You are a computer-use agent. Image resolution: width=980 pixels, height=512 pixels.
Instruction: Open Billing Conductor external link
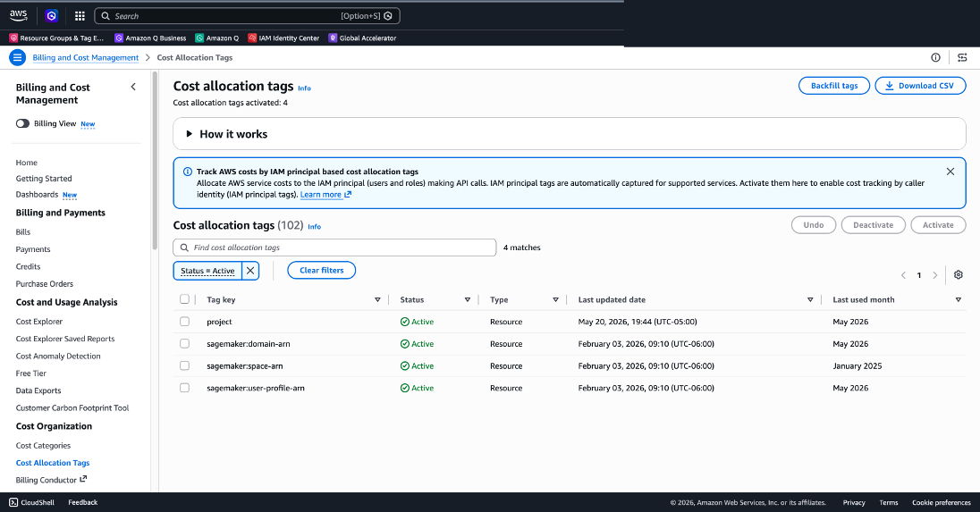(51, 480)
